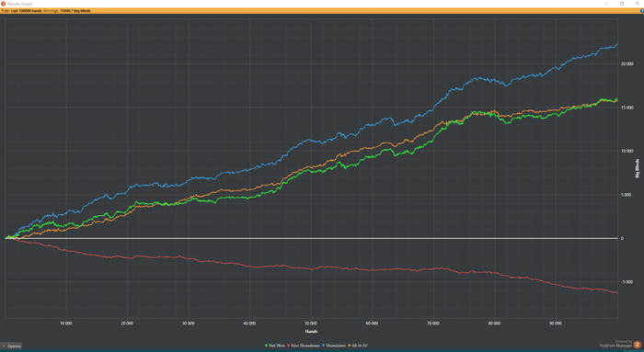Open the Options dropdown

[x=11, y=346]
